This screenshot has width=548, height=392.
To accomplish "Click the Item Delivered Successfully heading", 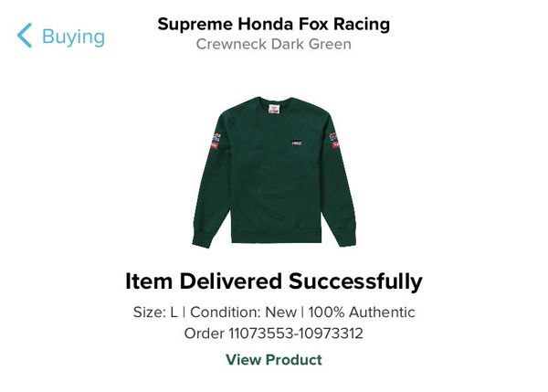I will [x=274, y=281].
